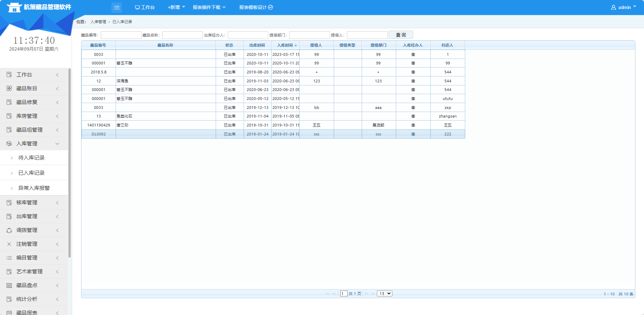Click the 藏品盘点 sidebar icon
Screen dimensions: 644x315
(9, 285)
